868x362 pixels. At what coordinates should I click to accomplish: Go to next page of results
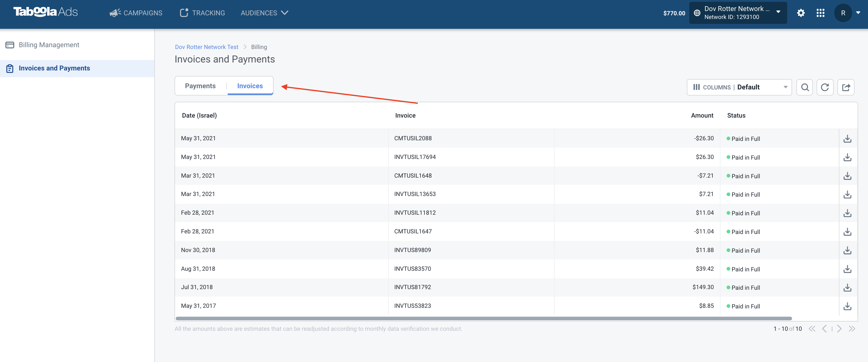coord(839,329)
